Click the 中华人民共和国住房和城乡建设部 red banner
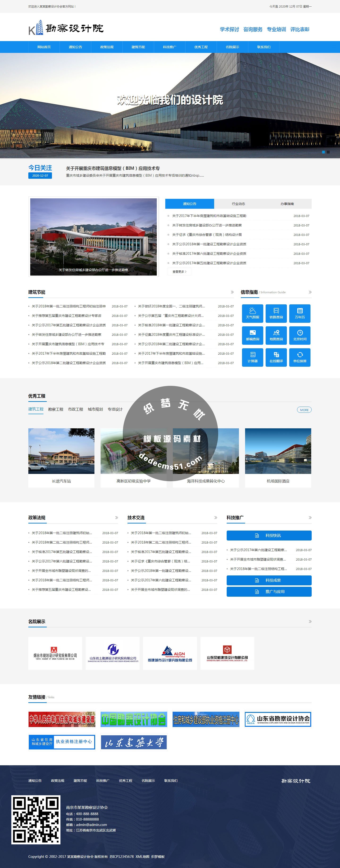Image resolution: width=340 pixels, height=868 pixels. 62,719
